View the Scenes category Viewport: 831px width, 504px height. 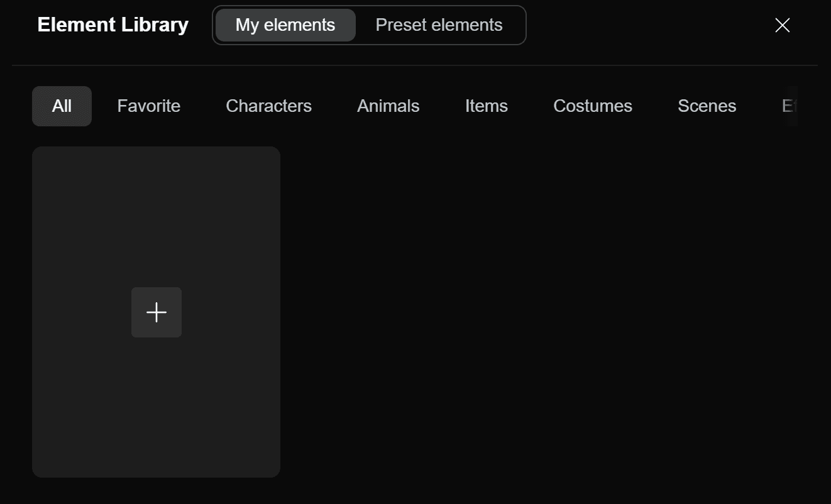coord(707,106)
